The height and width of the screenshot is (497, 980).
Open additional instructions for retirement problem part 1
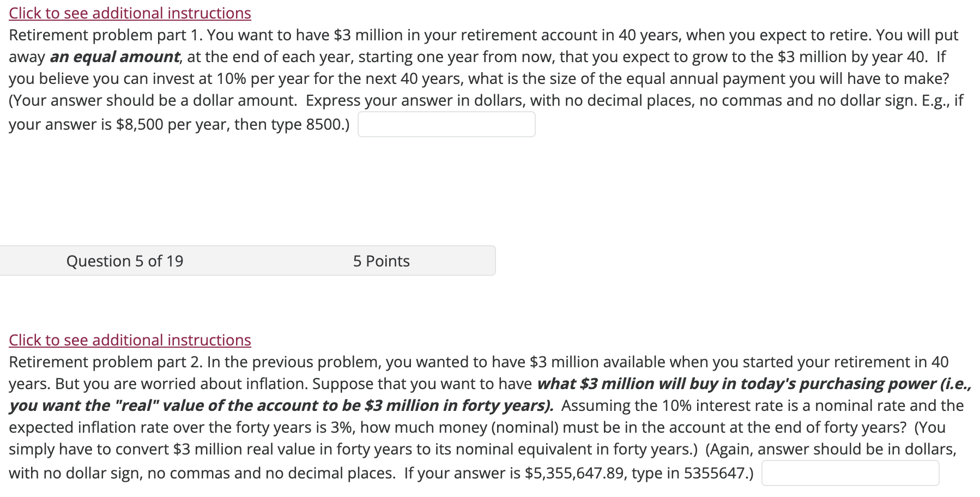click(130, 13)
